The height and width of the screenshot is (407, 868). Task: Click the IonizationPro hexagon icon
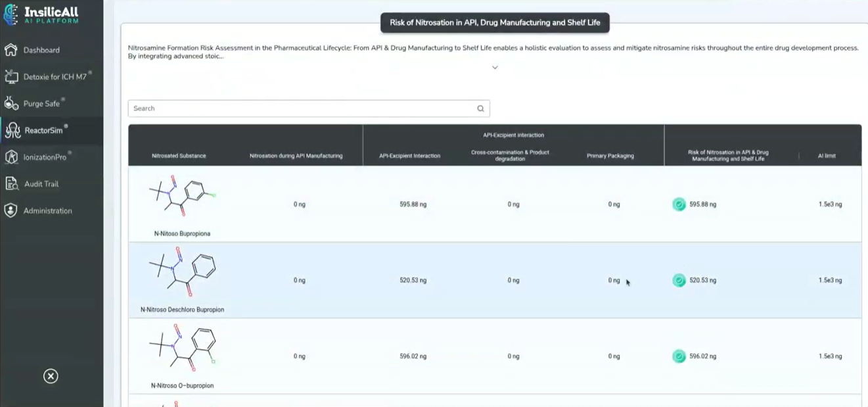click(11, 157)
